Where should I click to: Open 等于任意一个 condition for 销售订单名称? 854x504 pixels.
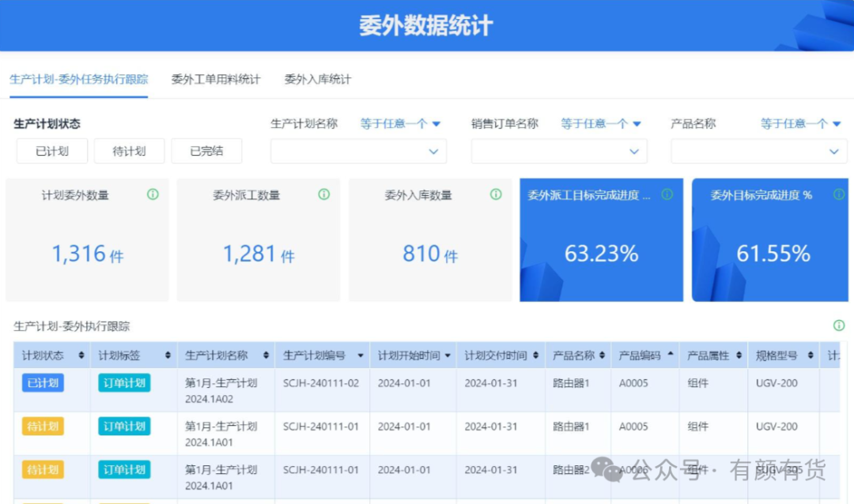[x=601, y=124]
